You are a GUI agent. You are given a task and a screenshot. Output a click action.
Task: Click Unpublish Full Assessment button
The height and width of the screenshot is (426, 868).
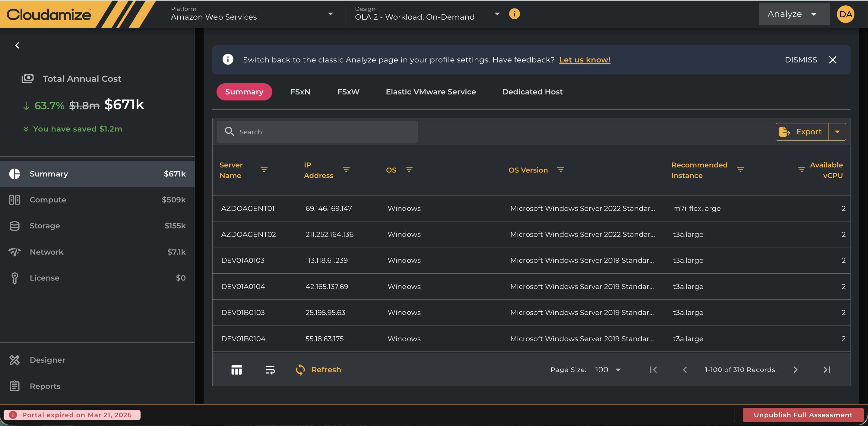(x=803, y=415)
